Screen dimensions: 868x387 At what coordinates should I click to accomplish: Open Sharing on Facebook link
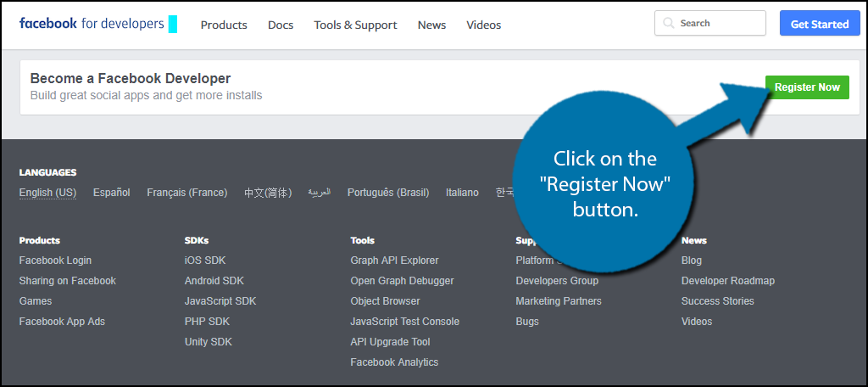68,281
